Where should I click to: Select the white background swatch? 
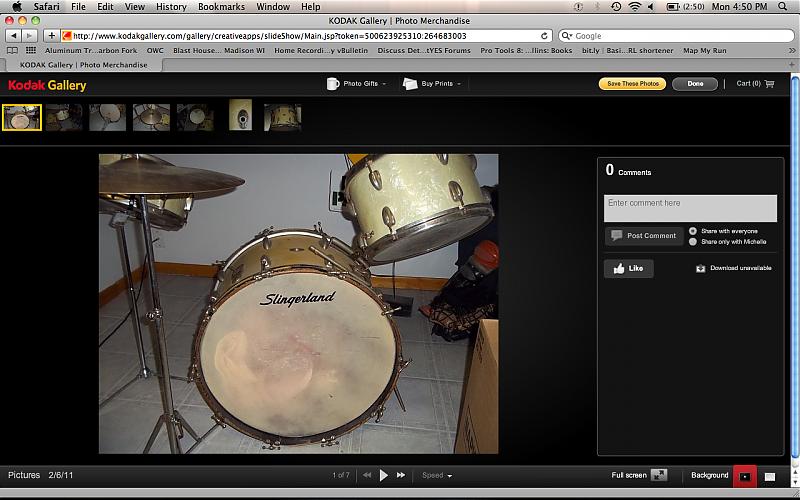(x=770, y=476)
